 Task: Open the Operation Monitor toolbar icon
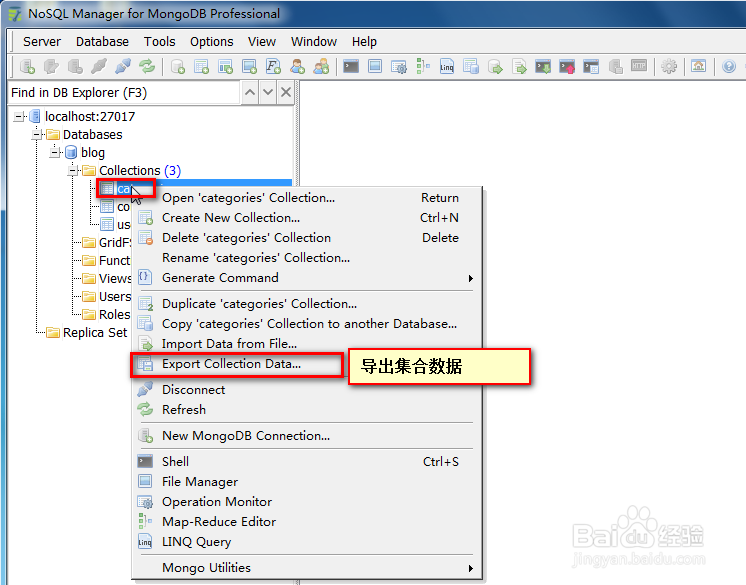click(399, 66)
